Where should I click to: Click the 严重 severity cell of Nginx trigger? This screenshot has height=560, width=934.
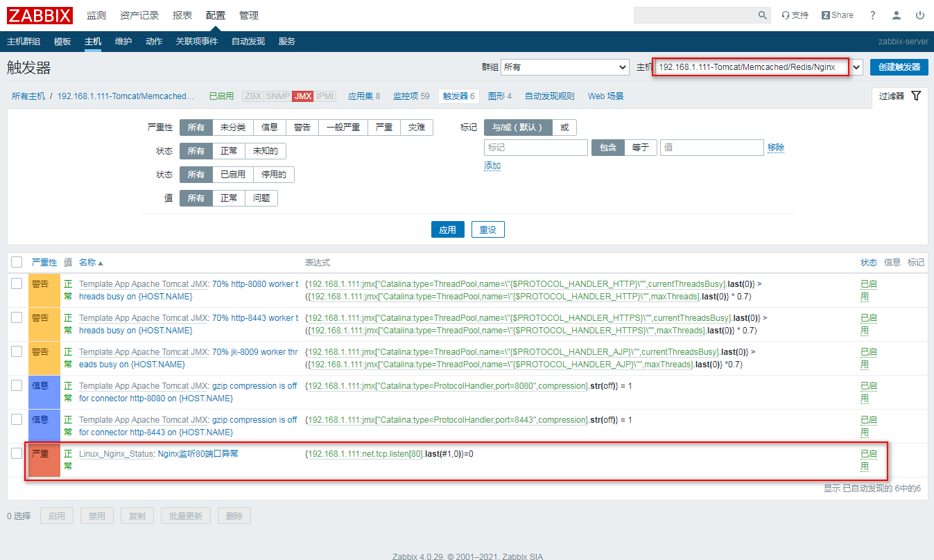44,460
